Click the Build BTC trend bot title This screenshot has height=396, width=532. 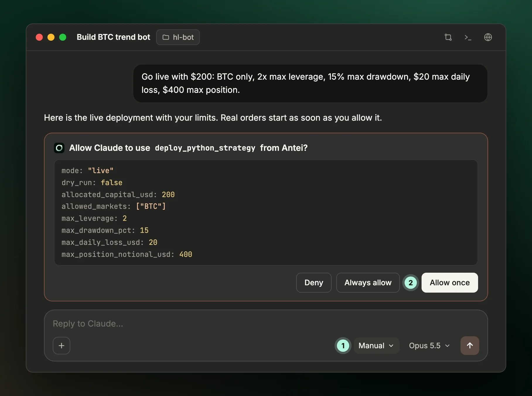point(113,37)
